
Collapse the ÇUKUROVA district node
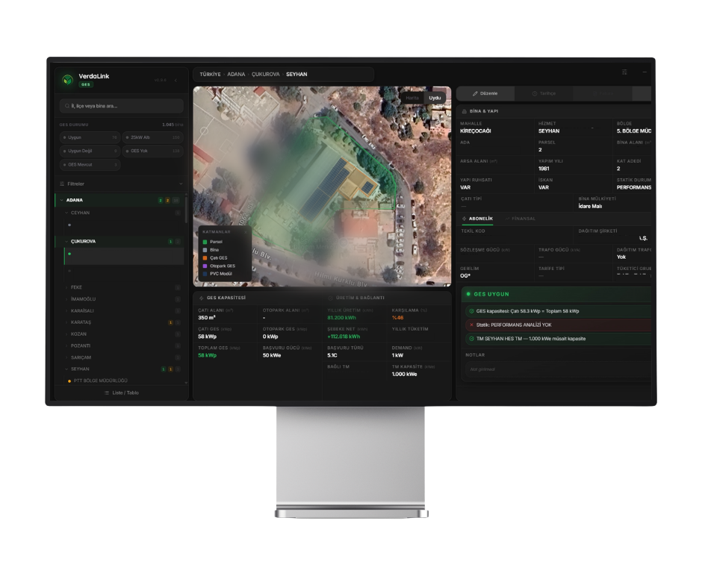66,242
